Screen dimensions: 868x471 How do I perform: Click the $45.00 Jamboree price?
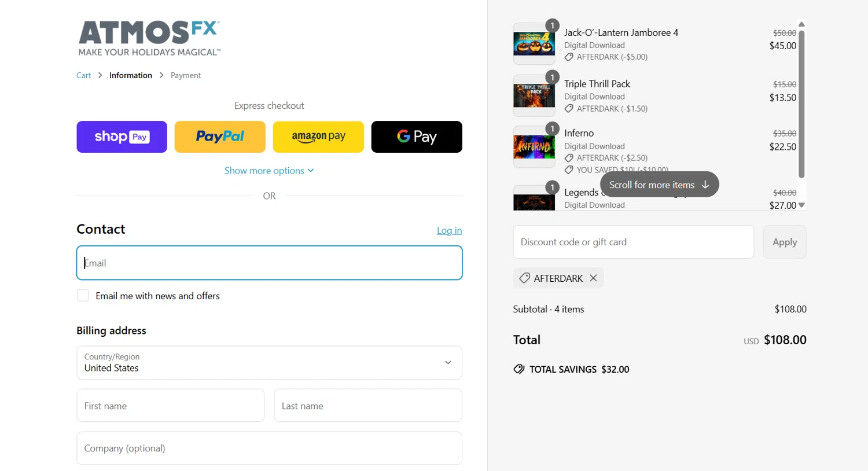(782, 46)
